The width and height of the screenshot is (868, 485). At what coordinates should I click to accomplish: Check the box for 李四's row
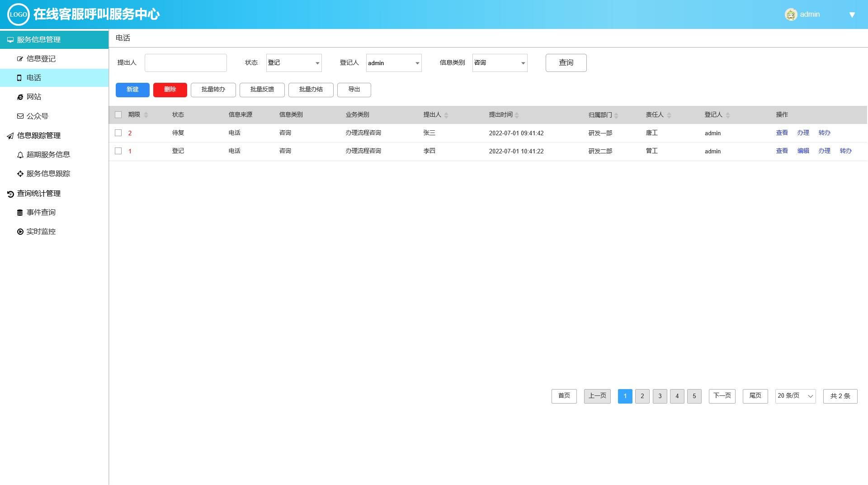[x=118, y=151]
